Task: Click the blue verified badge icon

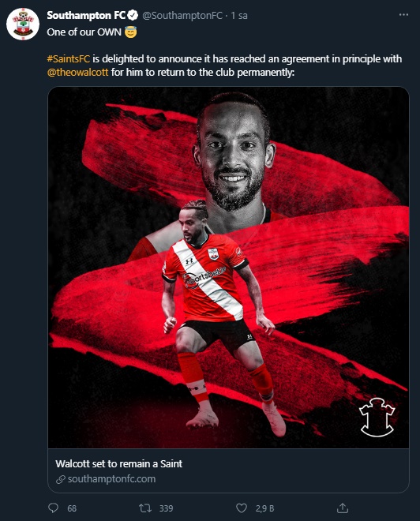Action: pos(133,15)
